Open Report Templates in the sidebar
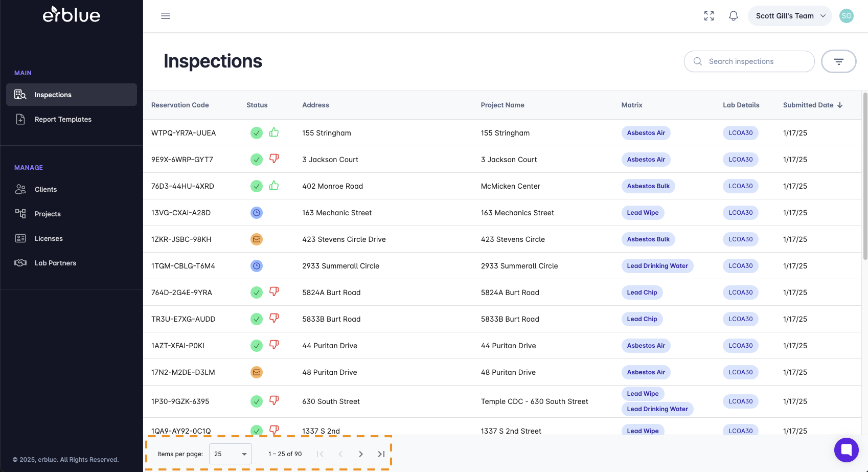 click(72, 119)
